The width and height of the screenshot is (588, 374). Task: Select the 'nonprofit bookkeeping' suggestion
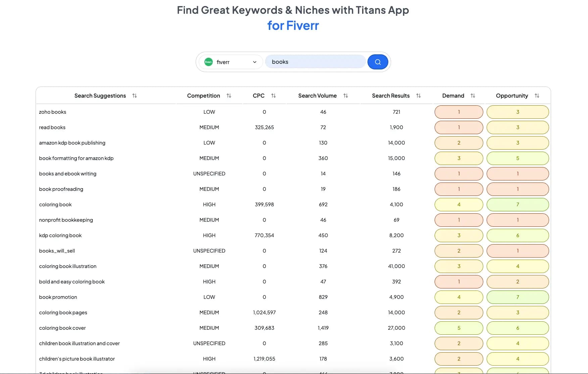pyautogui.click(x=66, y=220)
